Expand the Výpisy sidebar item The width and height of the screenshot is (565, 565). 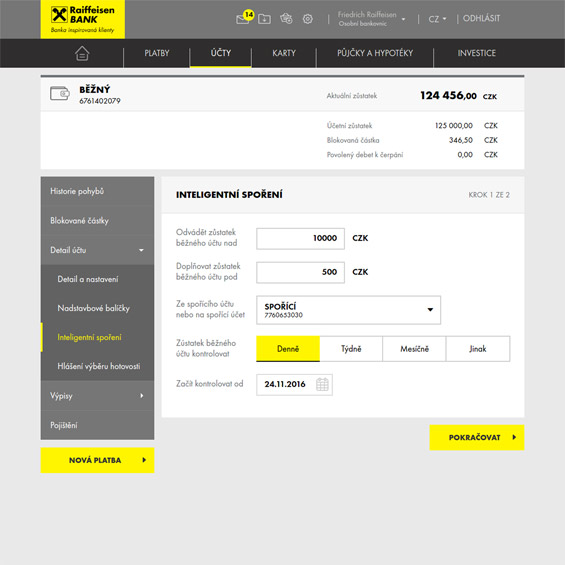pyautogui.click(x=97, y=396)
